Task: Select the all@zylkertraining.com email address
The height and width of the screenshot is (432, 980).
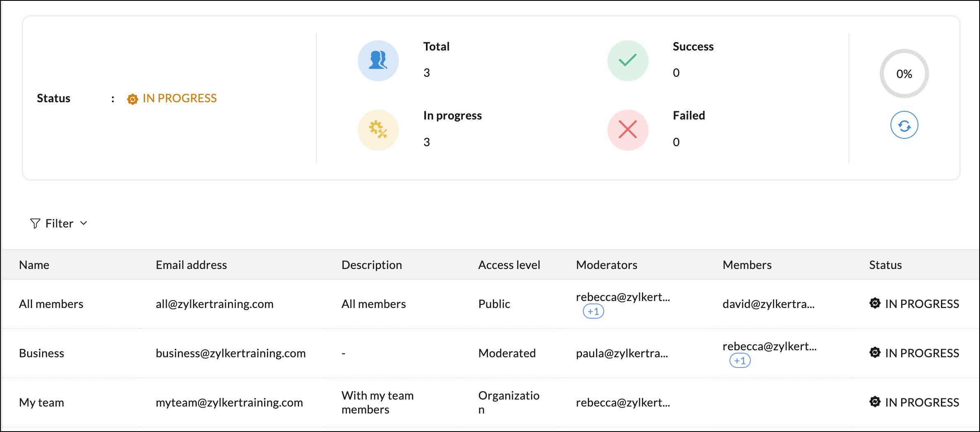Action: tap(214, 304)
